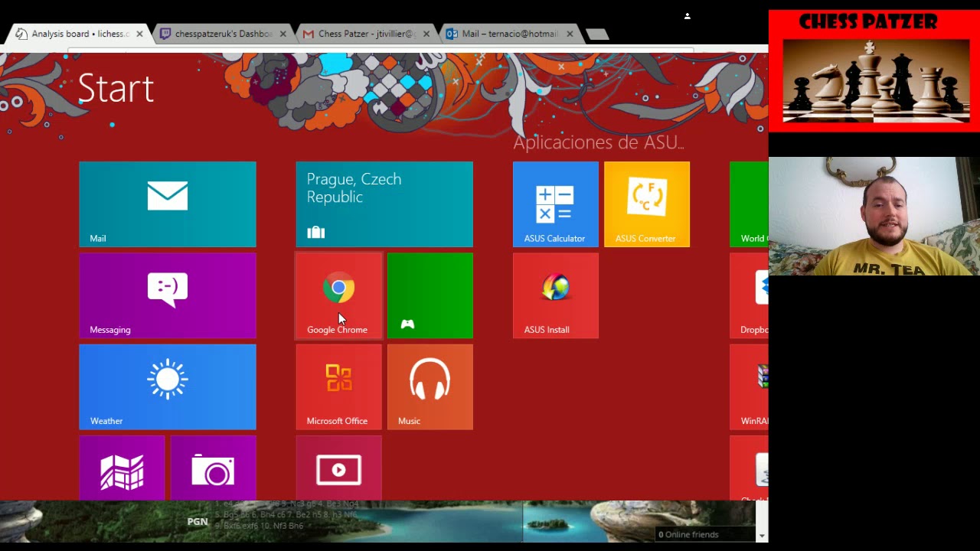This screenshot has height=551, width=980.
Task: Open the World Clock tile
Action: (749, 204)
